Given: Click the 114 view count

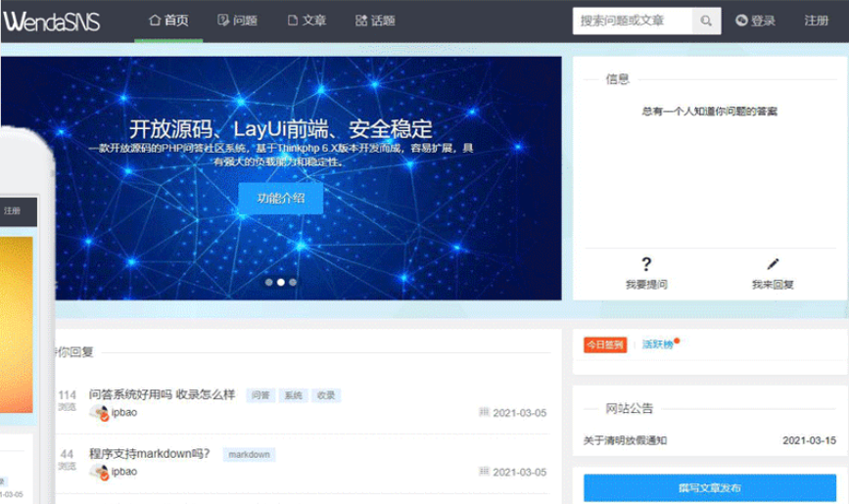Looking at the screenshot, I should click(x=68, y=394).
